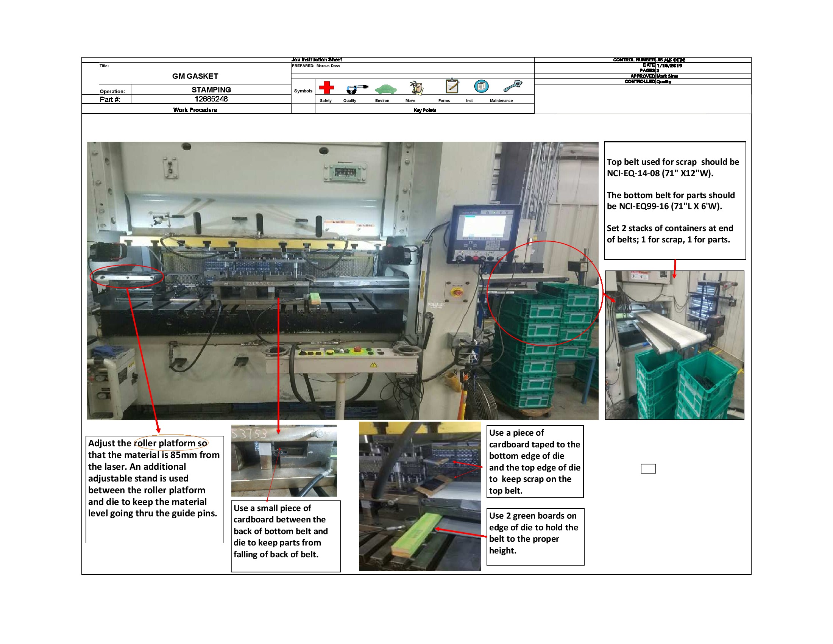Expand the Symbols legend row
Viewport: 833px width, 644px height.
click(304, 91)
